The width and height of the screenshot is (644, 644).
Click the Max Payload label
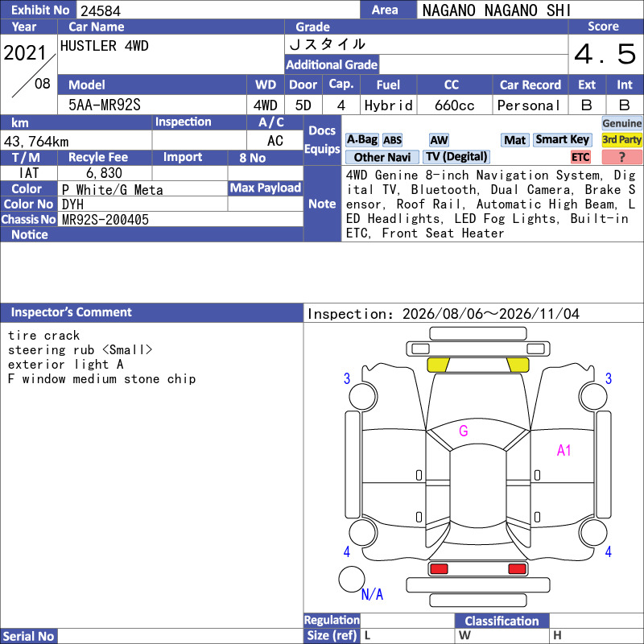click(x=266, y=188)
